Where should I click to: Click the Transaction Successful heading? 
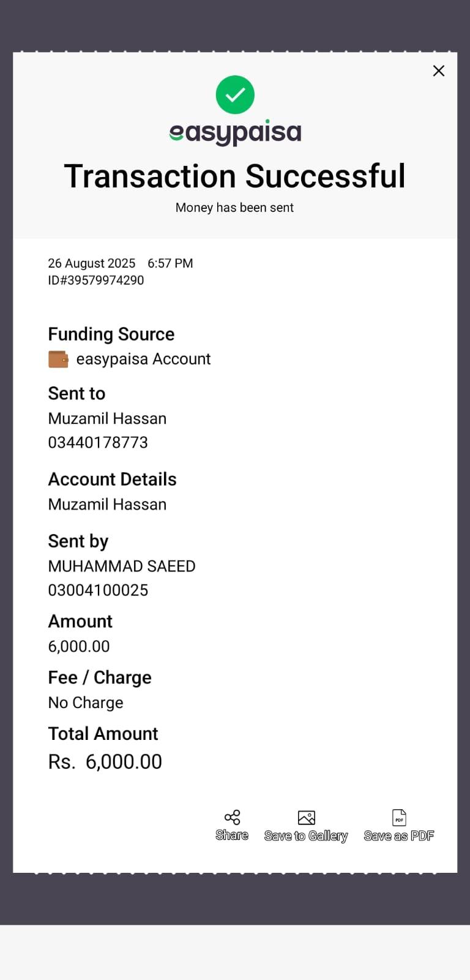point(235,176)
